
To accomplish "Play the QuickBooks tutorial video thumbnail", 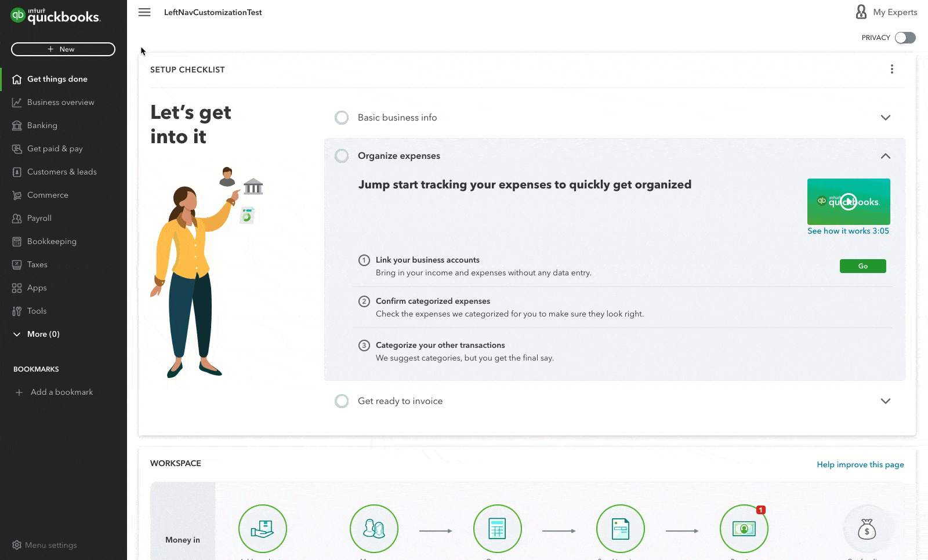I will tap(849, 202).
